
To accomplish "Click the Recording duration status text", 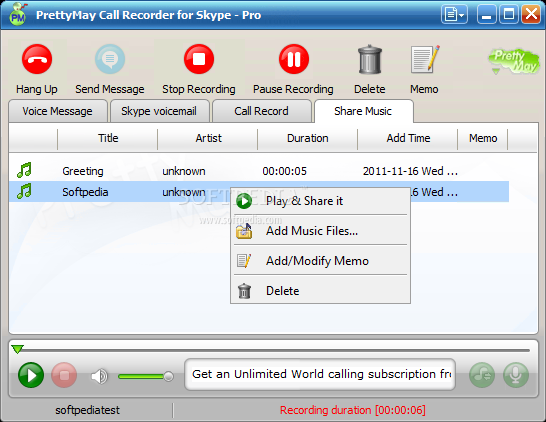I will 353,410.
